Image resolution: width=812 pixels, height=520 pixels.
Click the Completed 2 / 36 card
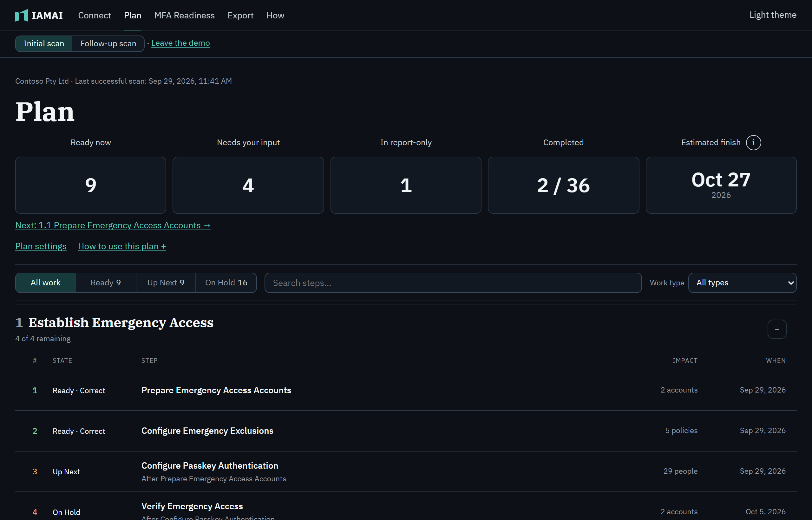563,185
